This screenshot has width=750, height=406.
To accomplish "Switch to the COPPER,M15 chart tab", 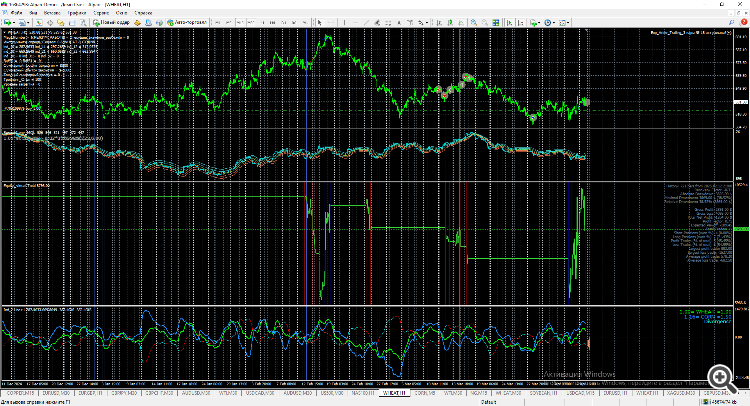I will pos(21,393).
